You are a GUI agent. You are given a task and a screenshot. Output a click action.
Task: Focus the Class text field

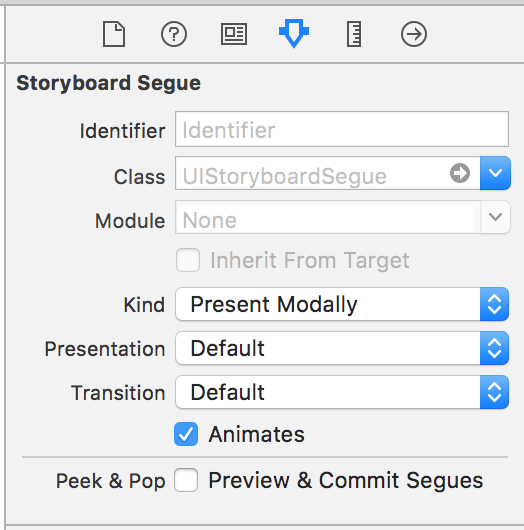pyautogui.click(x=311, y=173)
